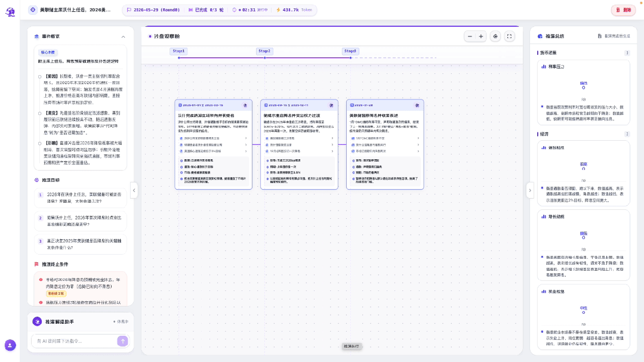Screen dimensions: 644x362
Task: Click the count badge beside 经济
Action: [627, 134]
